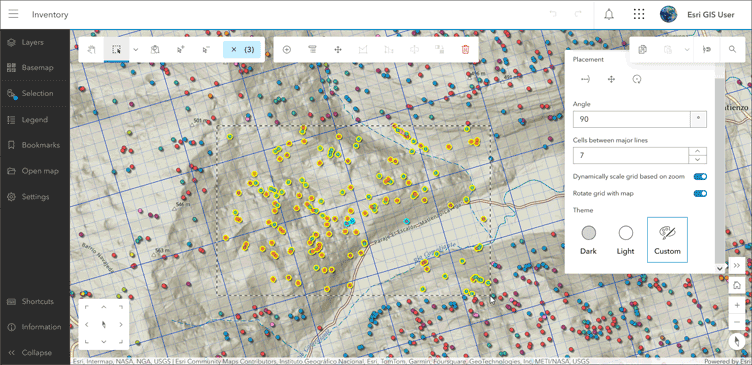Toggle Dynamically scale grid based on zoom

[x=700, y=177]
